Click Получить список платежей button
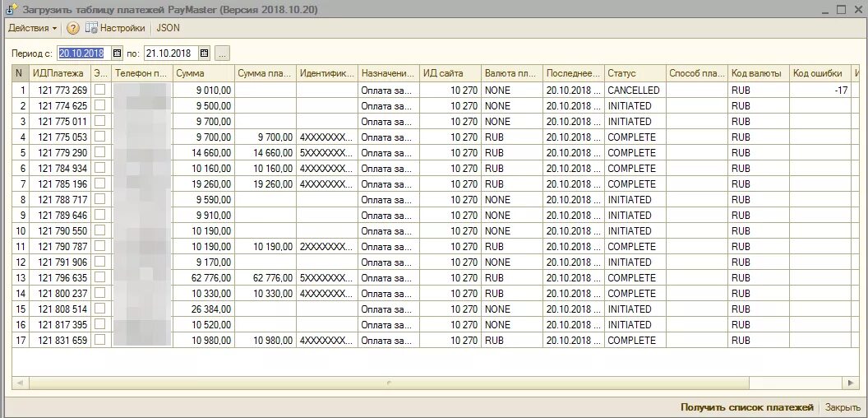 (x=747, y=407)
